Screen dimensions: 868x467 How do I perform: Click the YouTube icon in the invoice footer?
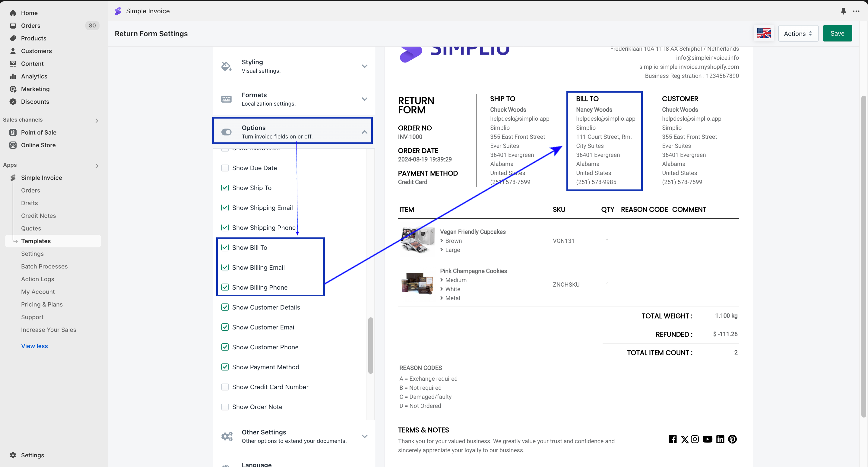tap(707, 439)
